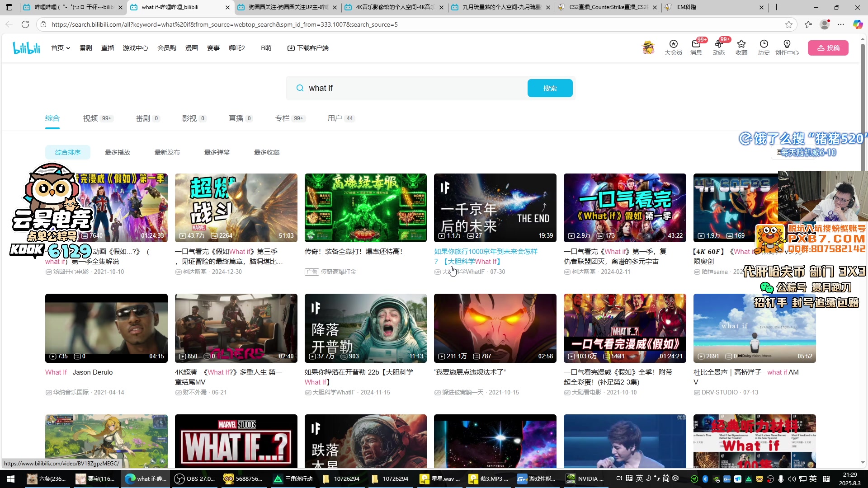Screen dimensions: 868x488
Task: Open the Copilot sidebar icon
Action: coord(858,24)
